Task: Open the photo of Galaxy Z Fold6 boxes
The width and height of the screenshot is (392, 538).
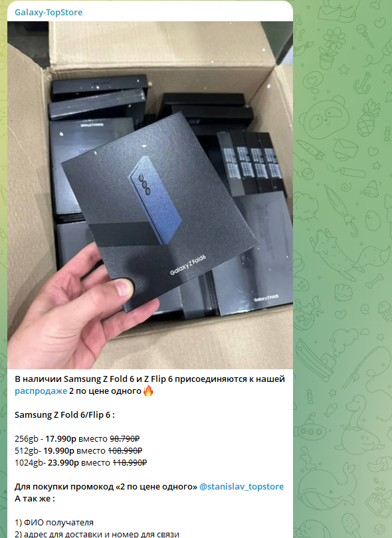Action: point(150,195)
